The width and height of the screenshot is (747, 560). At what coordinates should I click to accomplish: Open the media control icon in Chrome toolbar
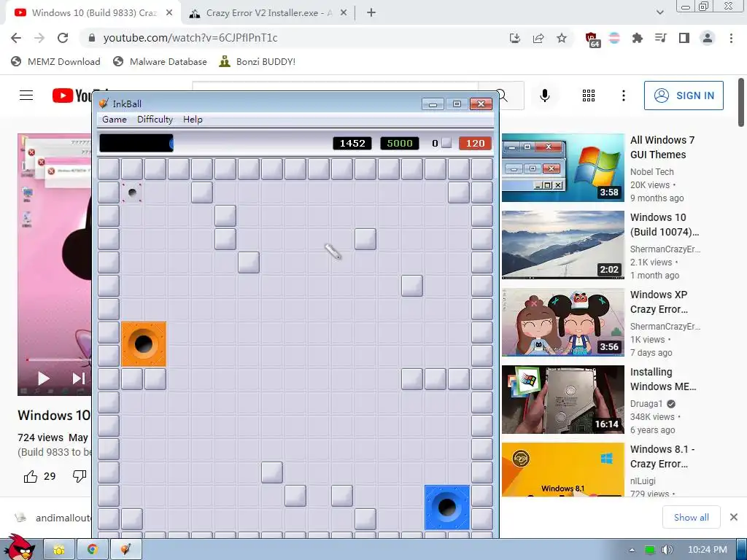coord(660,38)
